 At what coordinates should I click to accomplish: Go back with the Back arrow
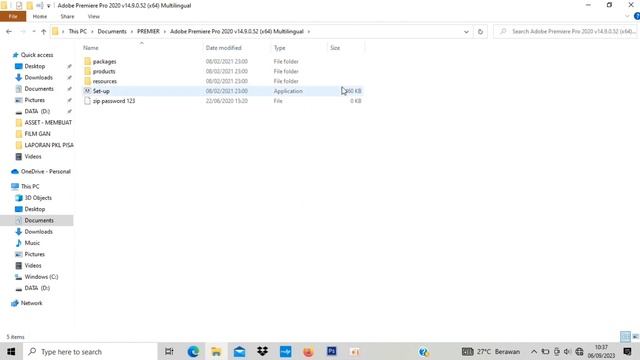tap(9, 31)
